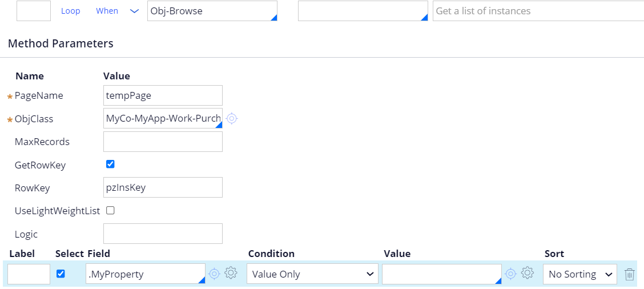This screenshot has width=644, height=289.
Task: Click the empty Logic input field
Action: [x=163, y=234]
